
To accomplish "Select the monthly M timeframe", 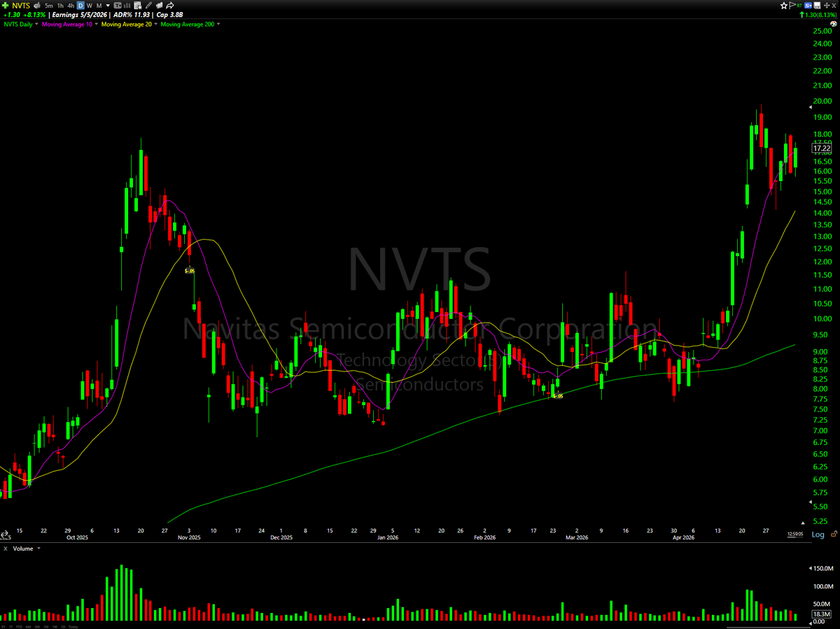I will coord(99,6).
